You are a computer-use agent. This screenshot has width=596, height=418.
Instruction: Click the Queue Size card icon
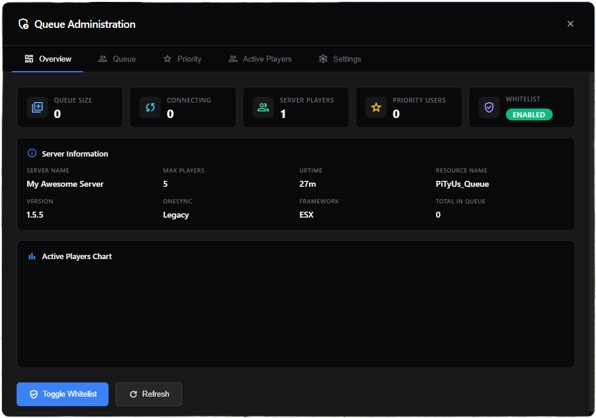pyautogui.click(x=37, y=108)
